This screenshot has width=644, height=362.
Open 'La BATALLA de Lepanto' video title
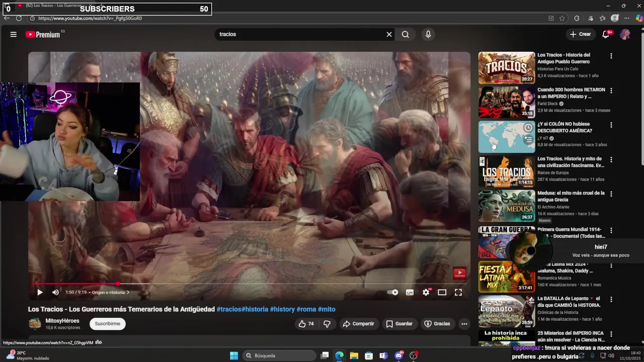(569, 302)
